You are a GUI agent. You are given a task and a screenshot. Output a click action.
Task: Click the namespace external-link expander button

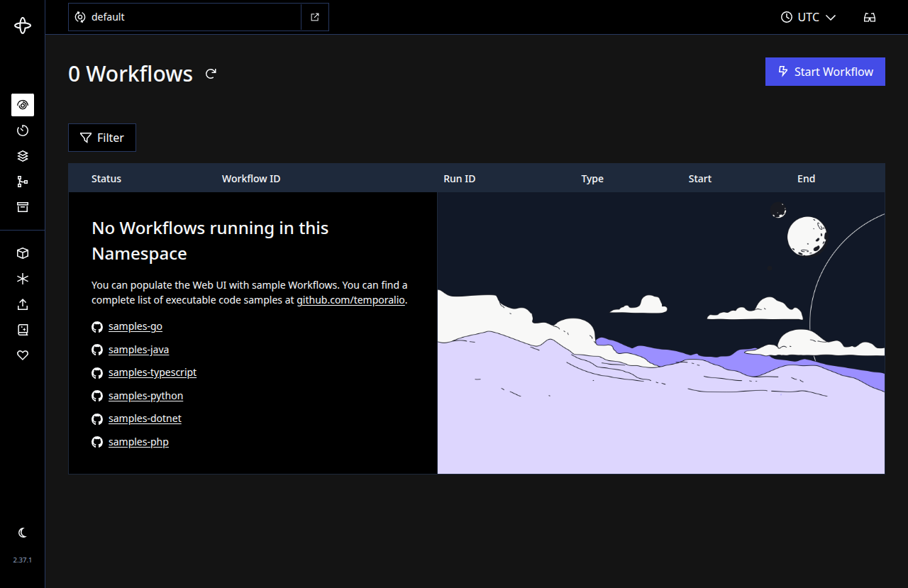(x=314, y=16)
